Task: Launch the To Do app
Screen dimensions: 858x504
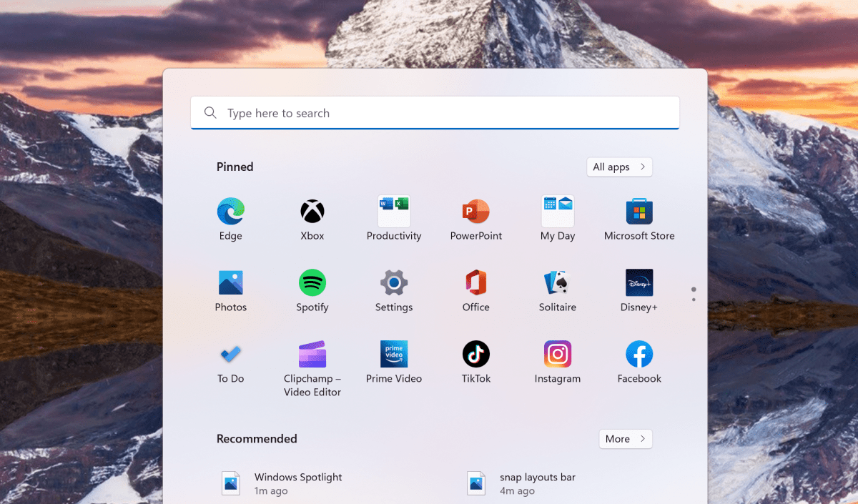Action: click(x=231, y=354)
